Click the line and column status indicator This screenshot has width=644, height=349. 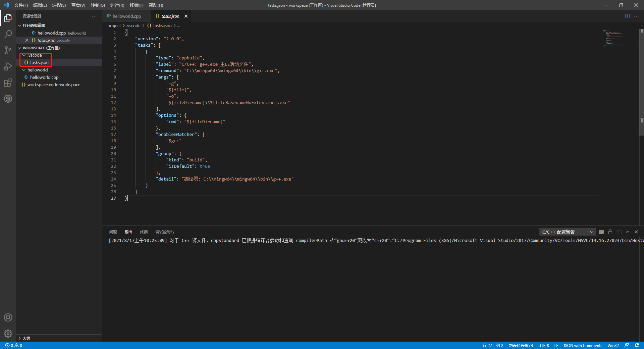pos(493,345)
